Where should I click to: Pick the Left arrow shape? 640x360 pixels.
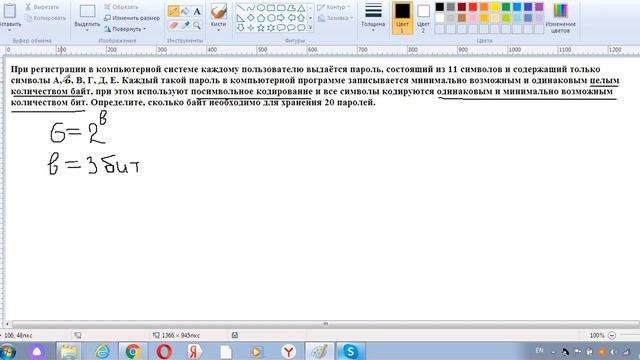tap(291, 18)
